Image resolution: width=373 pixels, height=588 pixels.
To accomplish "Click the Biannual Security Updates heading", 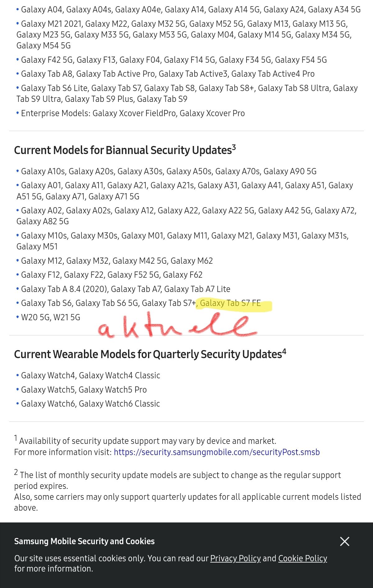I will (x=125, y=150).
